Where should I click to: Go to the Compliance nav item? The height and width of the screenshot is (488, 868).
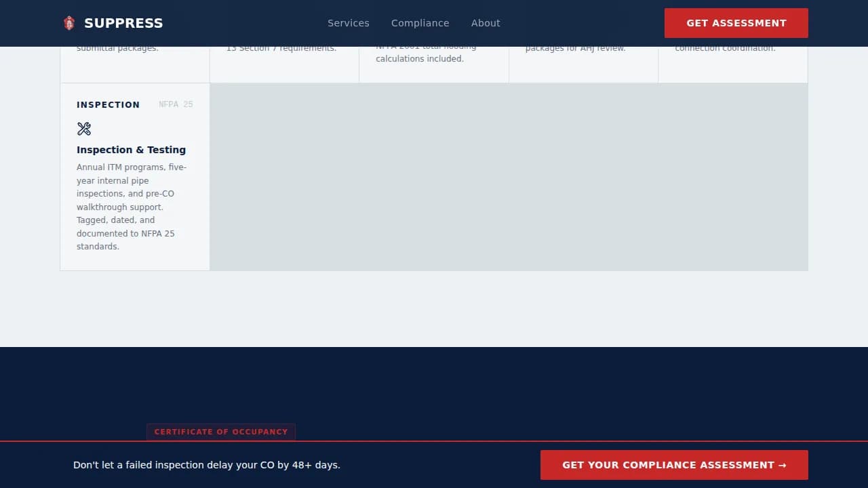420,23
